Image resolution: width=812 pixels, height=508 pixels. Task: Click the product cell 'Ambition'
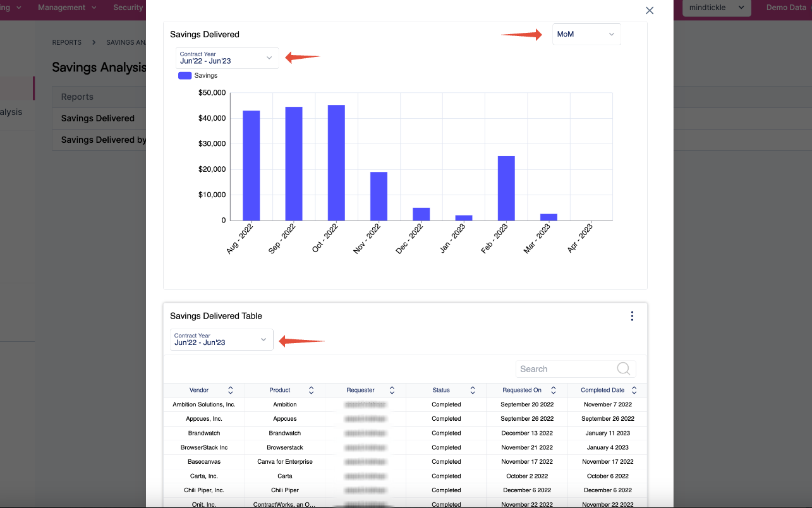[x=285, y=404]
